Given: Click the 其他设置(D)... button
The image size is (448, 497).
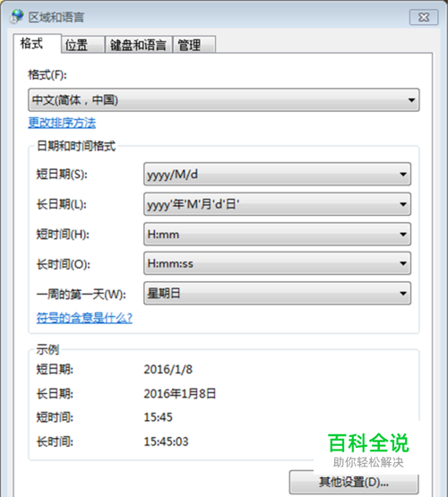Looking at the screenshot, I should 354,482.
